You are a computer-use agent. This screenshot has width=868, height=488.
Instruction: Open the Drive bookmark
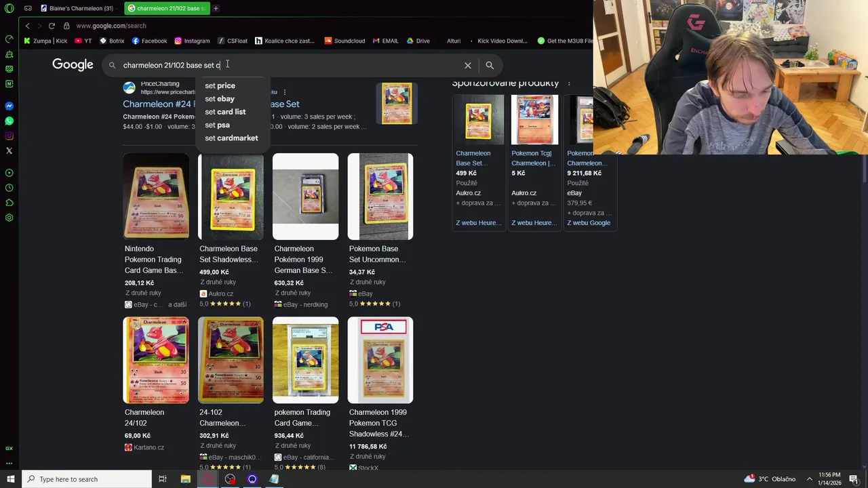pos(418,41)
